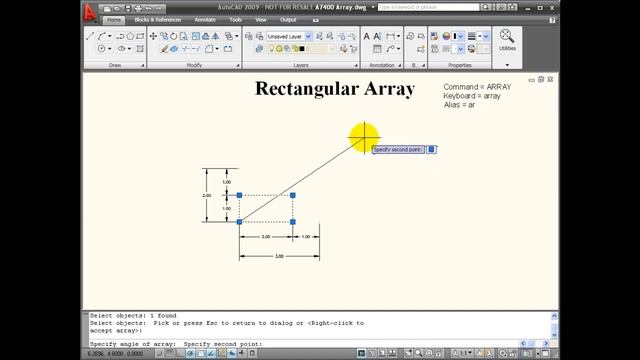Activate the Copy tool in Modify panel
Image resolution: width=640 pixels, height=360 pixels.
pos(164,36)
